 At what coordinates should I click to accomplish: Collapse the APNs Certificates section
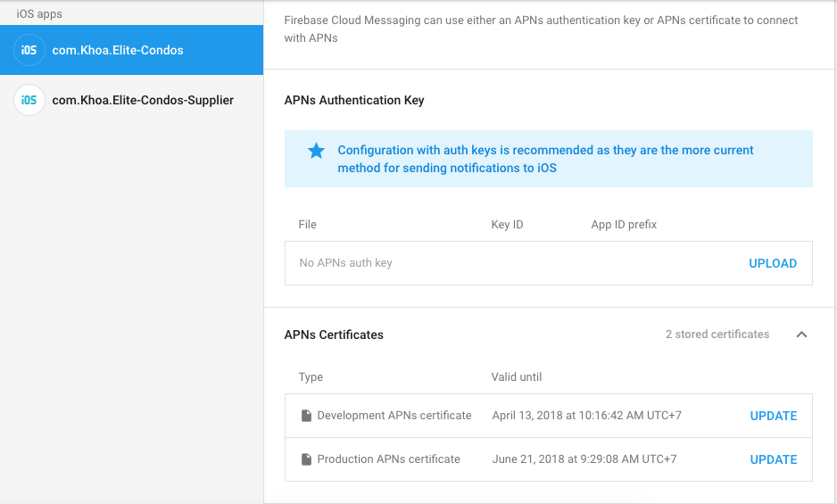[801, 335]
